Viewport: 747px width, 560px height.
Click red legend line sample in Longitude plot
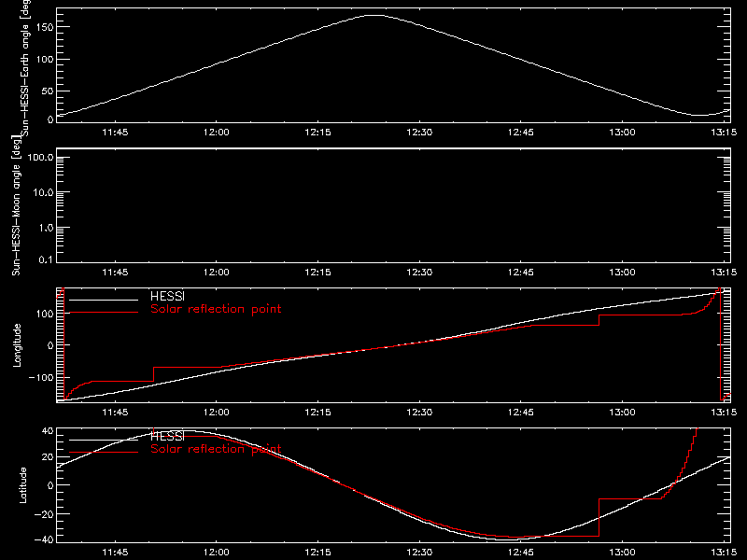pyautogui.click(x=104, y=313)
